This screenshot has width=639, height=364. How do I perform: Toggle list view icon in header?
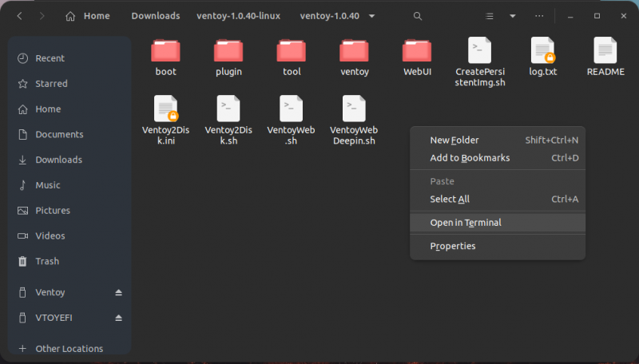click(490, 16)
